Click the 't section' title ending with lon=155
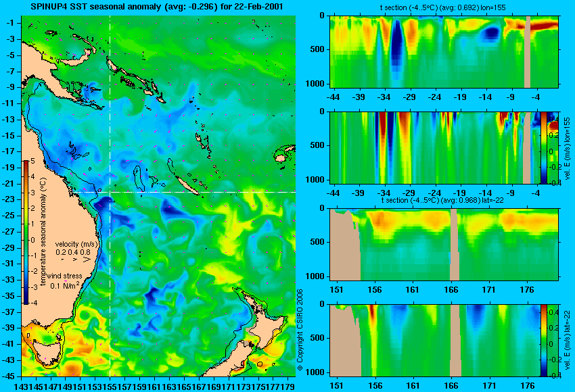This screenshot has width=575, height=392. coord(444,7)
